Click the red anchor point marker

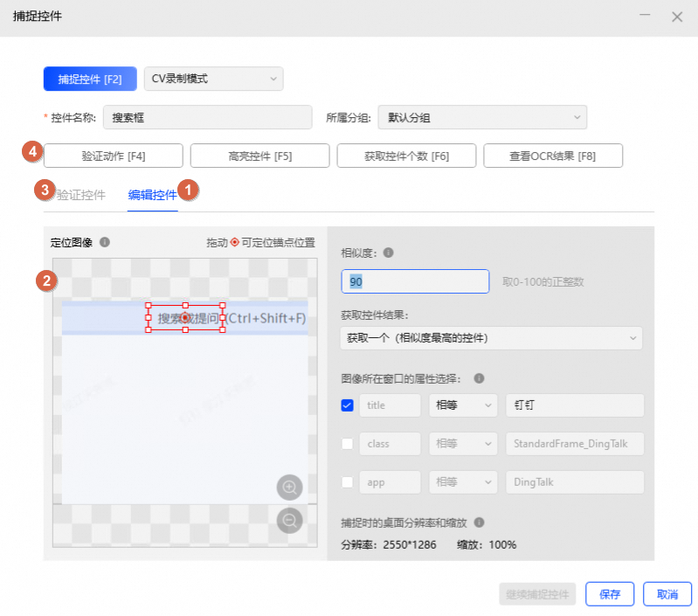click(x=185, y=318)
